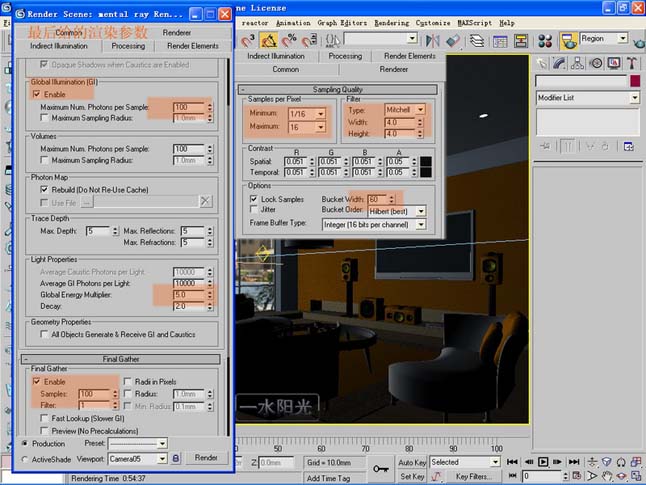Open Bucket Order Hilbert dropdown
This screenshot has height=485, width=646.
click(x=421, y=211)
